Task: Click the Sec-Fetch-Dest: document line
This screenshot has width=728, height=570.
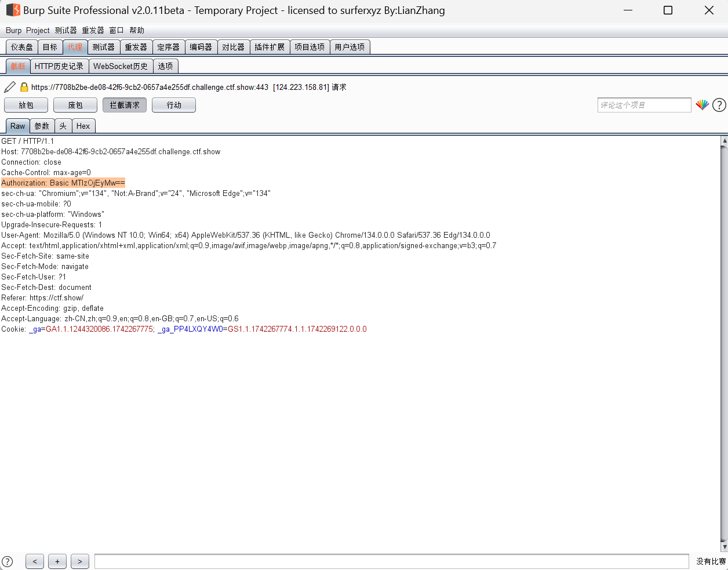Action: pos(46,287)
